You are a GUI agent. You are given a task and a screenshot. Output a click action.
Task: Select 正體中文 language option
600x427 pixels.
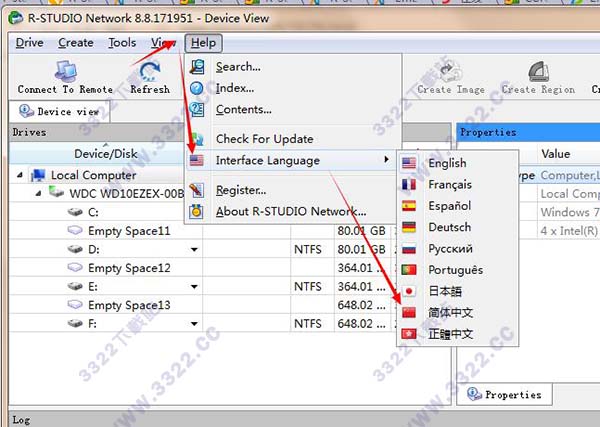click(x=458, y=334)
